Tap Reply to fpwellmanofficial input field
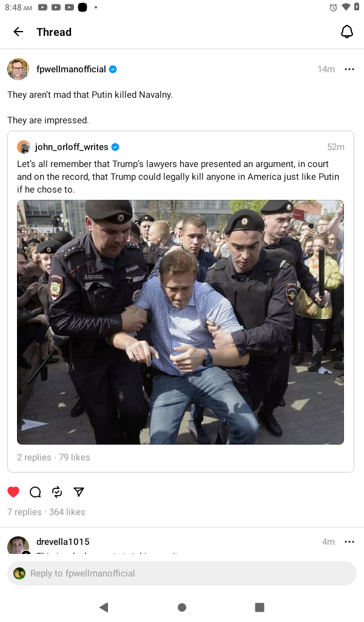This screenshot has height=622, width=364. pyautogui.click(x=182, y=573)
